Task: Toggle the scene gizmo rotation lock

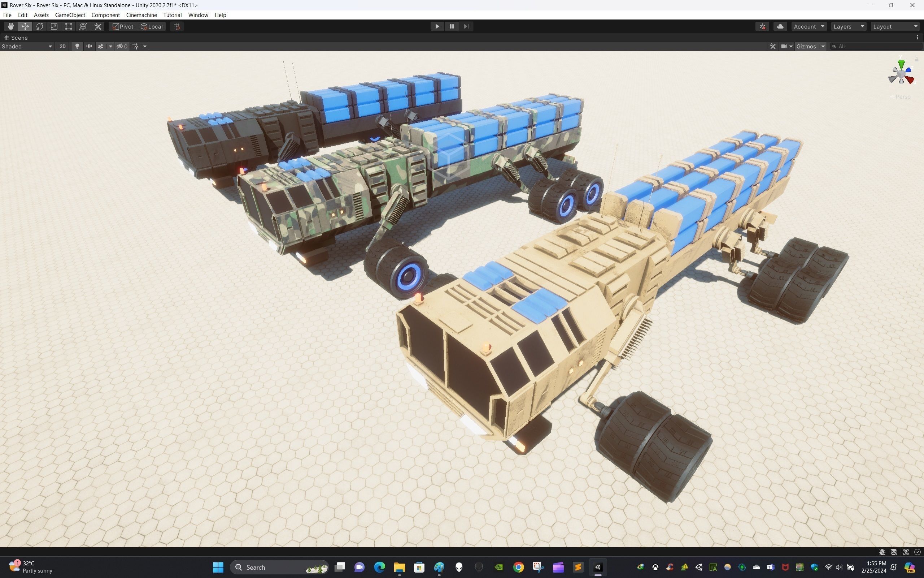Action: point(916,59)
